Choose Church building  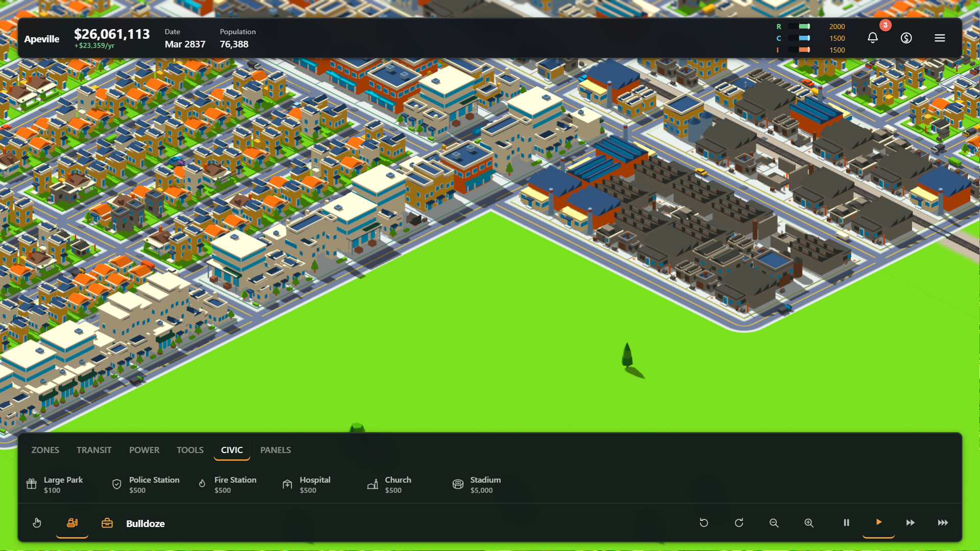389,484
